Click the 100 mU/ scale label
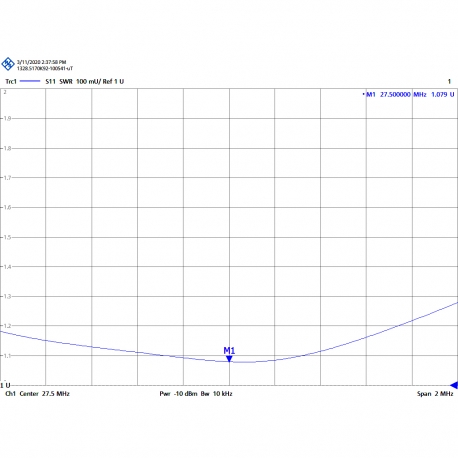The image size is (458, 458). [88, 81]
